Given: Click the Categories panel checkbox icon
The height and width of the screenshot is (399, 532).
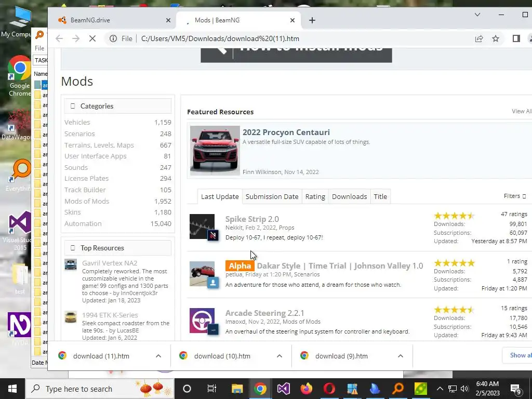Looking at the screenshot, I should (73, 106).
